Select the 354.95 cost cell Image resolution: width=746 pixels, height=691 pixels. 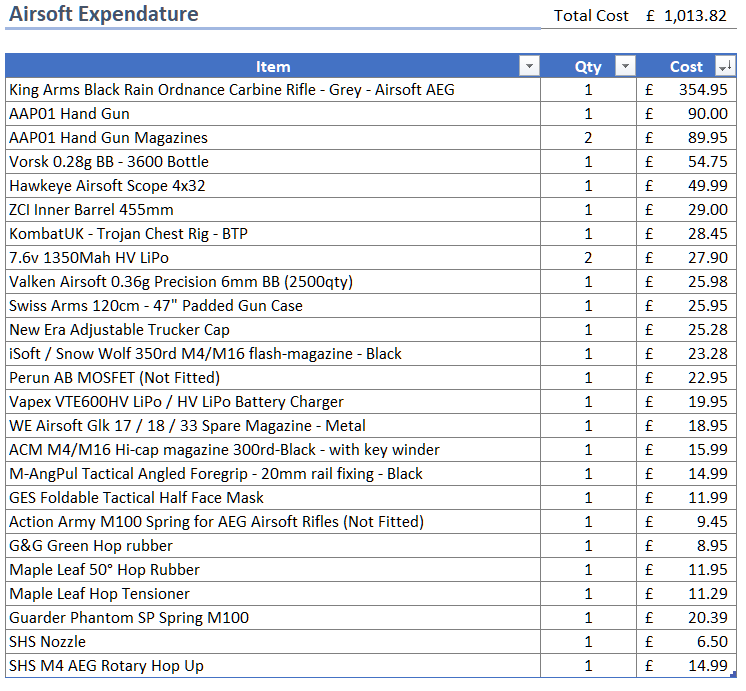[x=687, y=89]
